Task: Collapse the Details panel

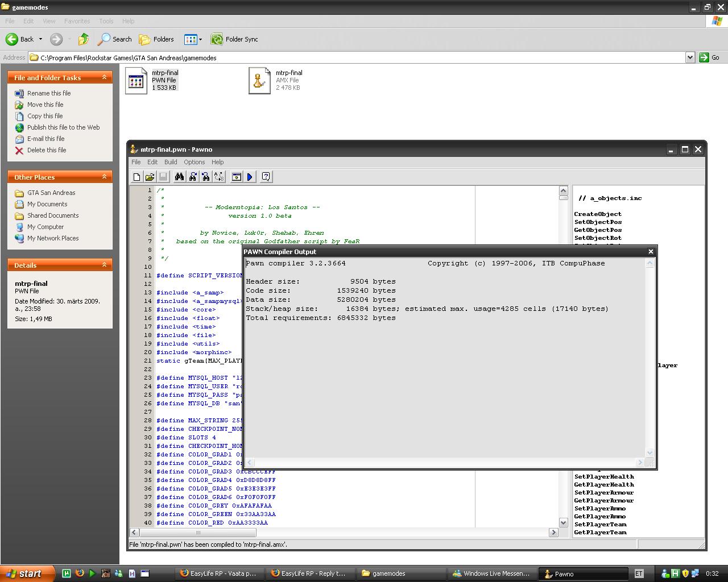Action: pos(104,265)
